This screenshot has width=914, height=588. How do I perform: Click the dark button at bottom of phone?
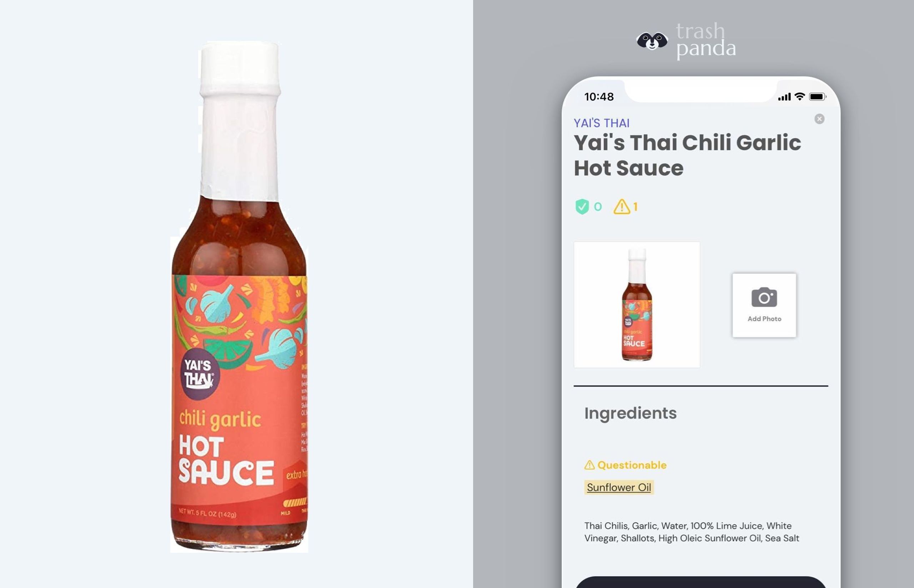click(700, 582)
